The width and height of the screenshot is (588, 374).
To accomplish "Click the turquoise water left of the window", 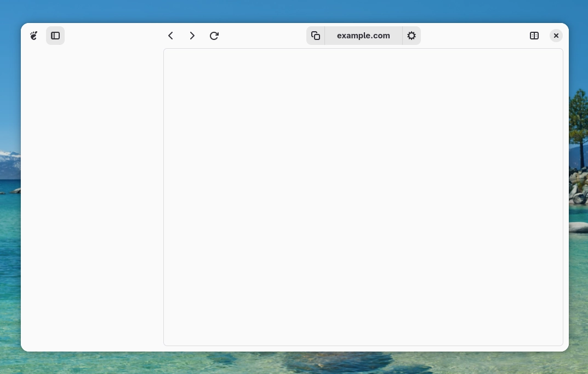I will [x=10, y=246].
